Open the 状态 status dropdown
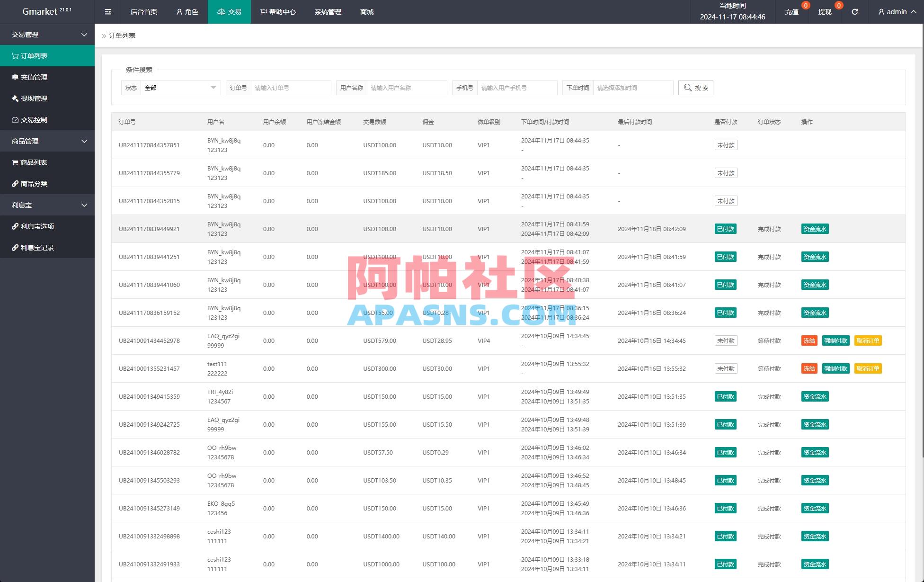 pyautogui.click(x=180, y=87)
